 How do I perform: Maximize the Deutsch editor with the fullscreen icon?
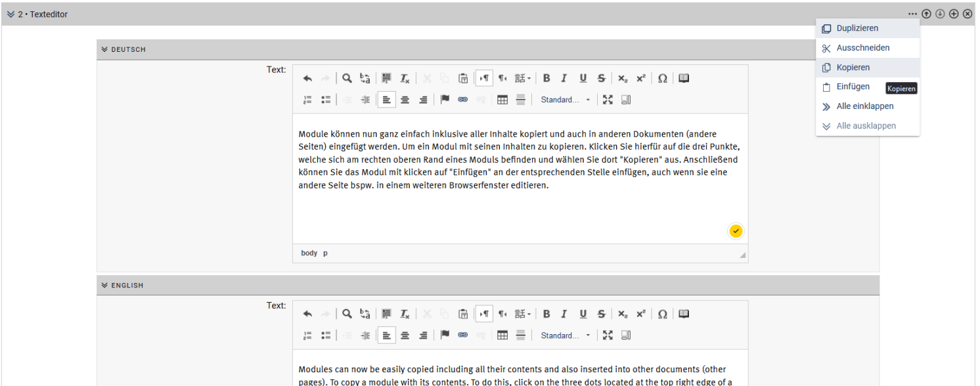608,100
